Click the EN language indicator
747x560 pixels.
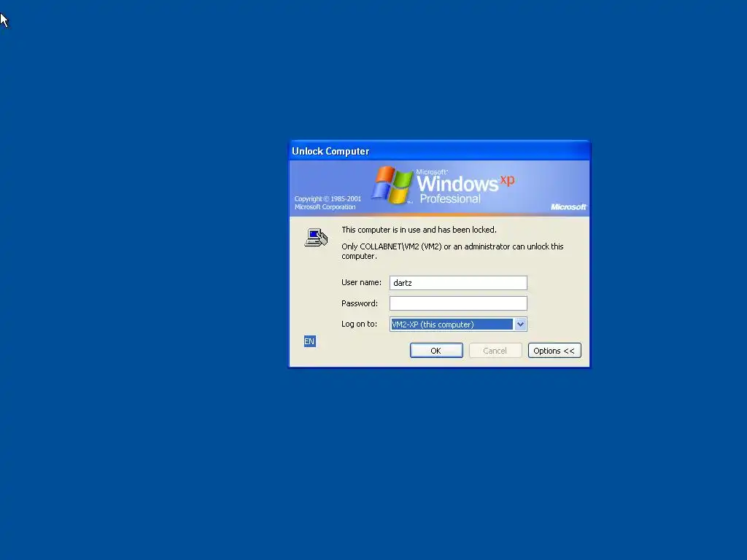[309, 341]
